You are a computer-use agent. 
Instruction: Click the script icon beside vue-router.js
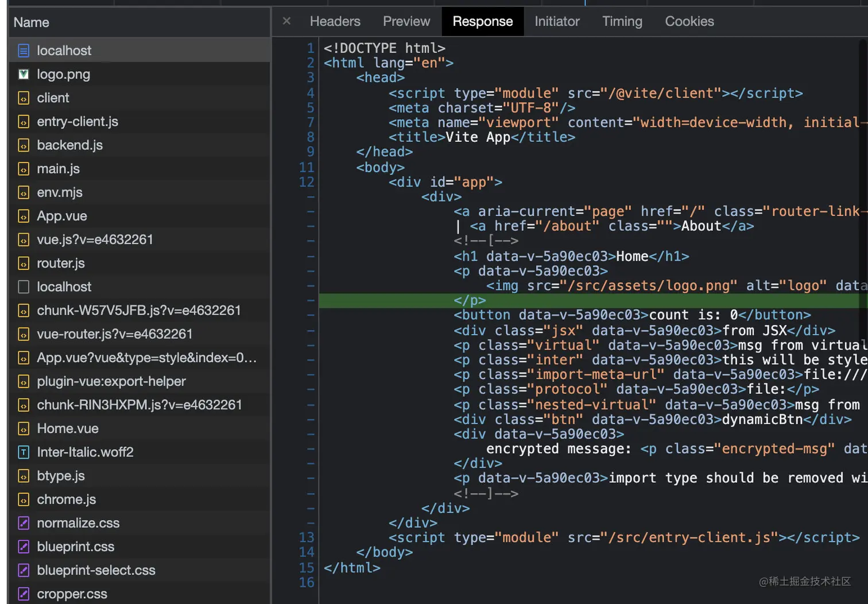tap(24, 334)
